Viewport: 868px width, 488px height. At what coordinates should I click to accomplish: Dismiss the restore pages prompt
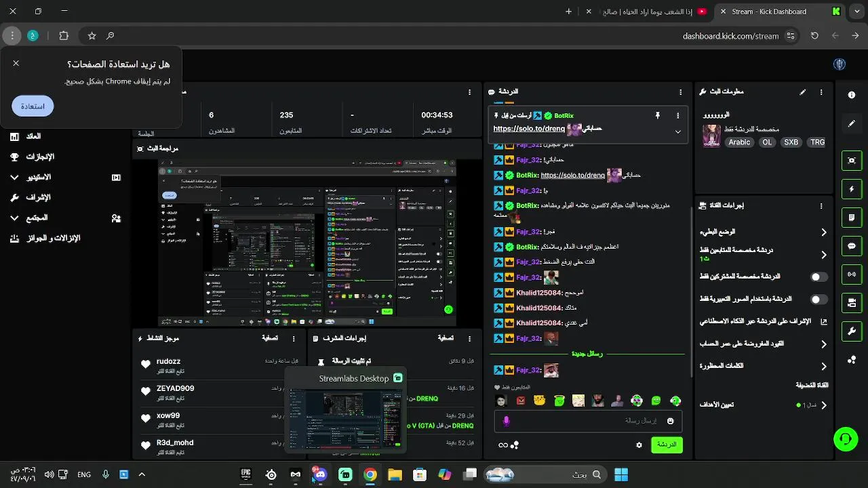click(x=16, y=63)
